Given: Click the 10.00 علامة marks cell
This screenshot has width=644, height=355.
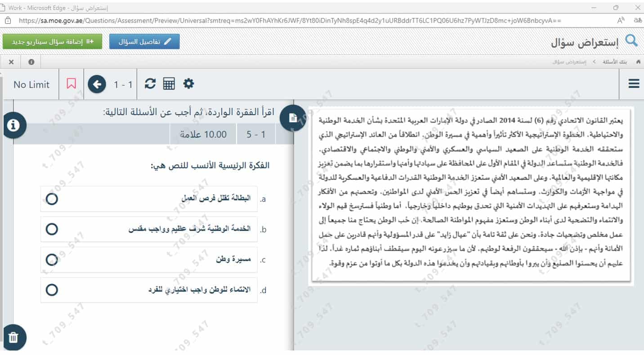Looking at the screenshot, I should pos(203,134).
